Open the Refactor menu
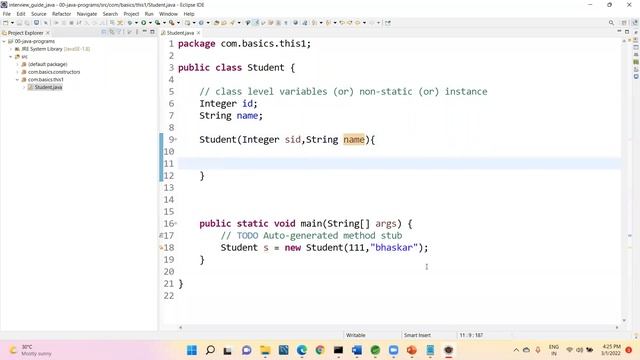640x360 pixels. [x=62, y=14]
